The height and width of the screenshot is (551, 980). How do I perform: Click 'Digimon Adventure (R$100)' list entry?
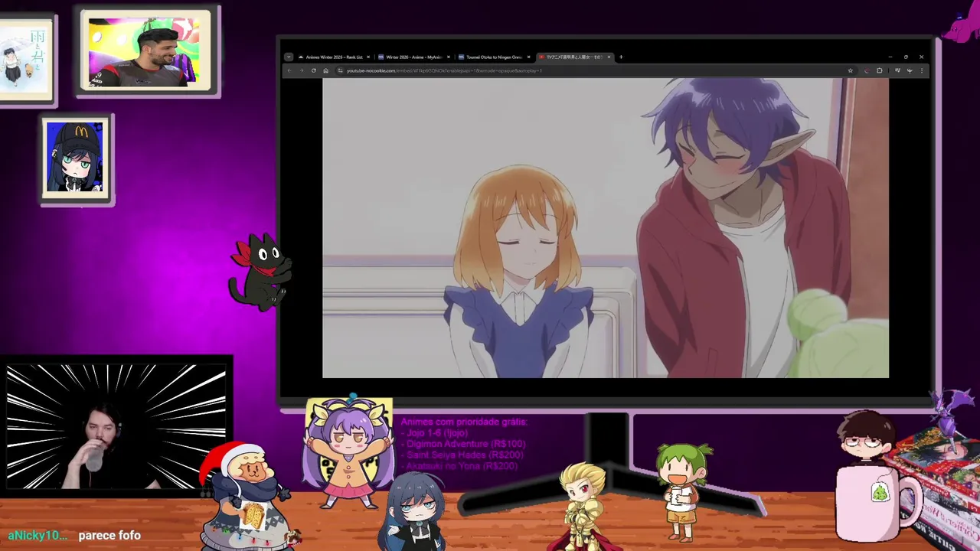[x=465, y=444]
